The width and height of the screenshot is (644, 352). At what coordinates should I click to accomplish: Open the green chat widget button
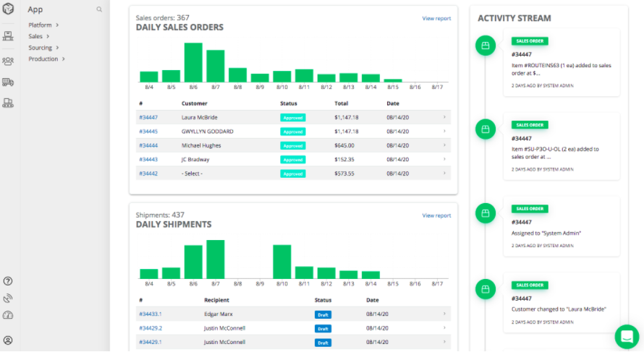coord(626,336)
